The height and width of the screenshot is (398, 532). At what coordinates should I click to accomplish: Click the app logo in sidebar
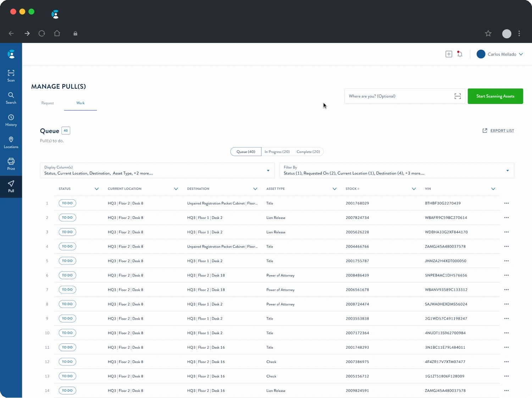tap(11, 54)
